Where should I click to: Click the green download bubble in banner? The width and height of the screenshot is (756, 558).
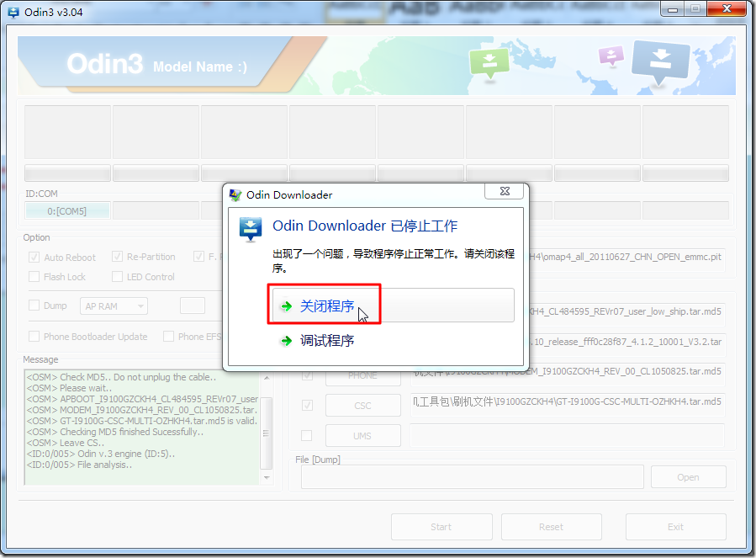pos(489,63)
